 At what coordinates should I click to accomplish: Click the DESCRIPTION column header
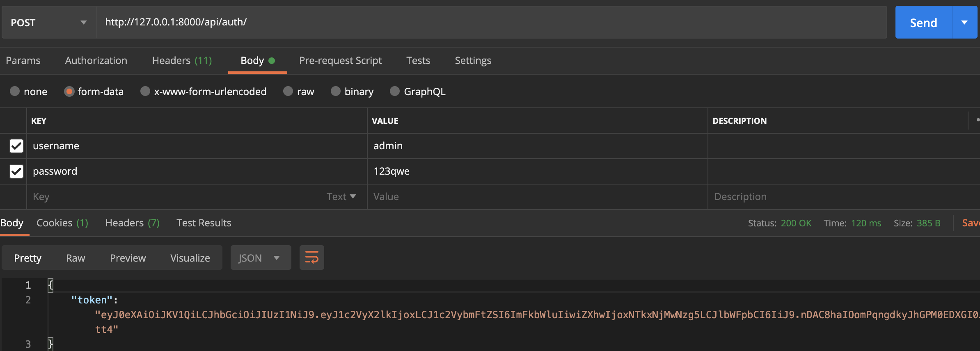[740, 121]
